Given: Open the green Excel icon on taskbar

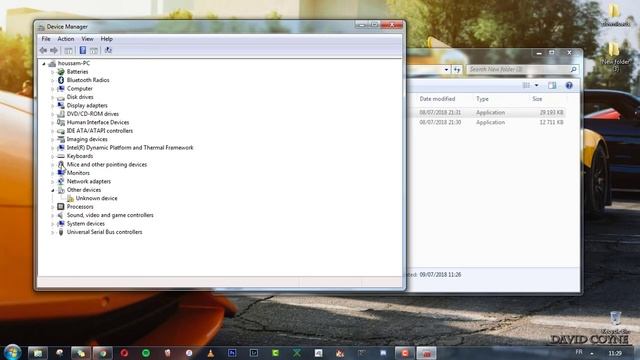Looking at the screenshot, I should tap(297, 353).
